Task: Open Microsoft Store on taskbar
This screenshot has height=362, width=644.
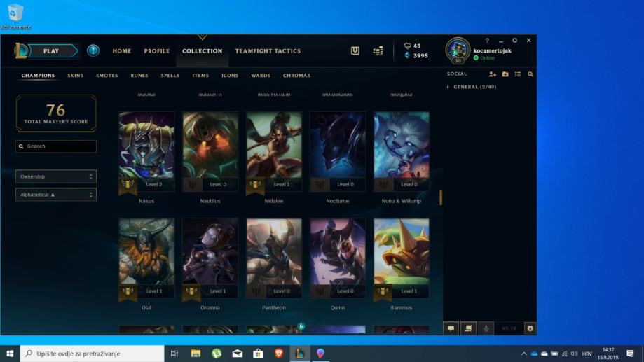Action: pyautogui.click(x=258, y=354)
